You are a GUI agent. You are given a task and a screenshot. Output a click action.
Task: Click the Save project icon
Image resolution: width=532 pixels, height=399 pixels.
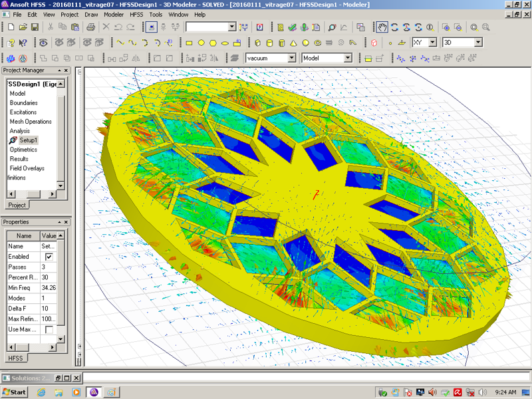[35, 27]
